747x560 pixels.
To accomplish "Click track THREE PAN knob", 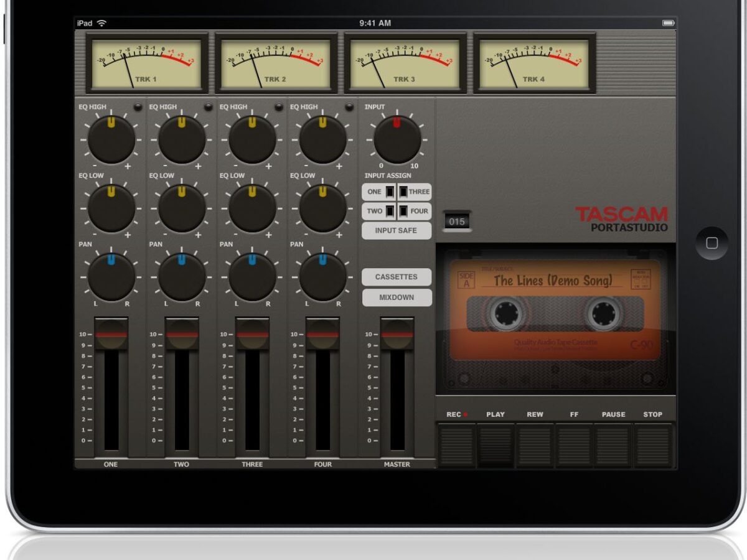I will (252, 277).
